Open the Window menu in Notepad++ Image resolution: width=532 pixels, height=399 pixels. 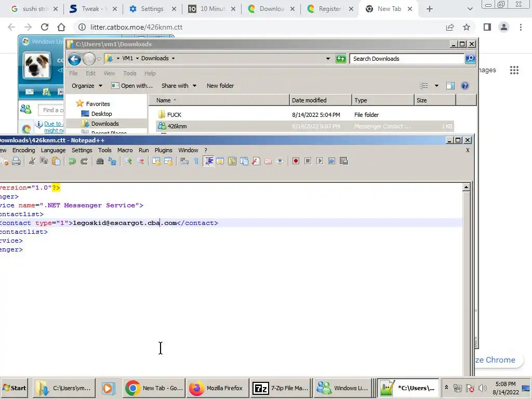pos(188,150)
